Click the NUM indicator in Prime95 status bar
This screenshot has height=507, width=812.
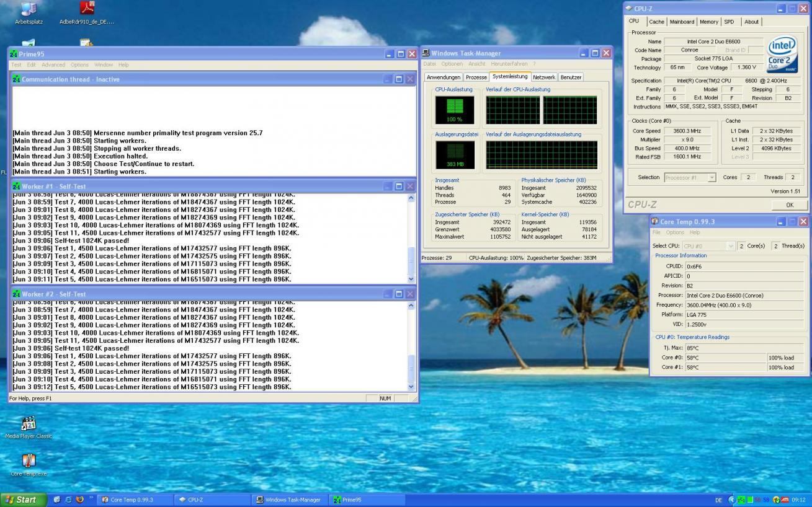tap(385, 399)
